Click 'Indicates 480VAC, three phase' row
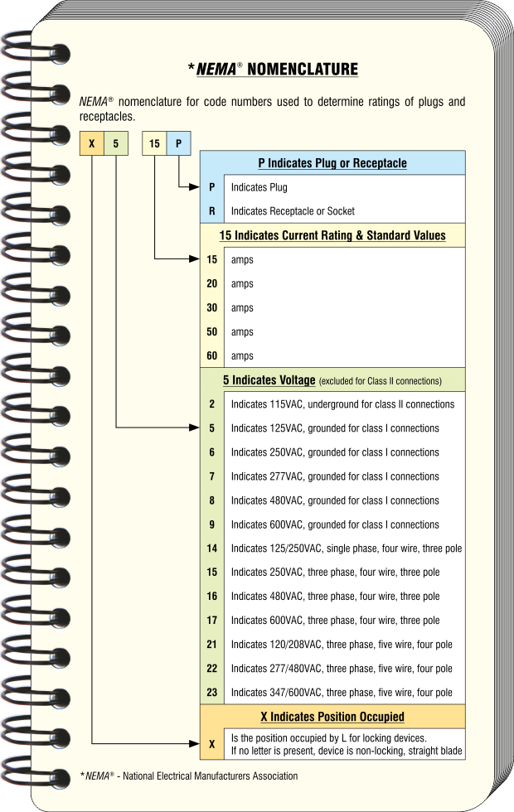Viewport: 514px width, 812px height. (332, 597)
